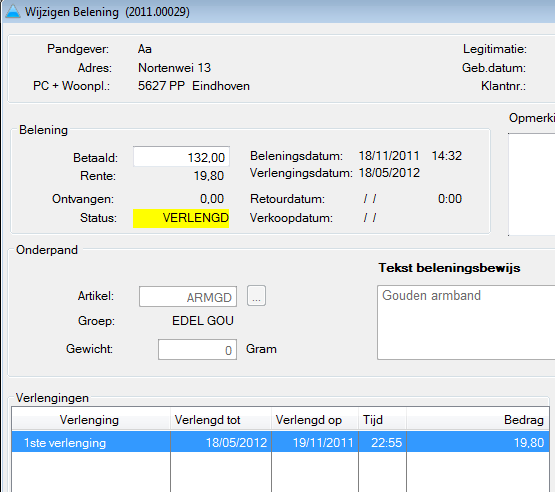Click the 22:55 time cell
The height and width of the screenshot is (492, 555).
click(x=382, y=442)
